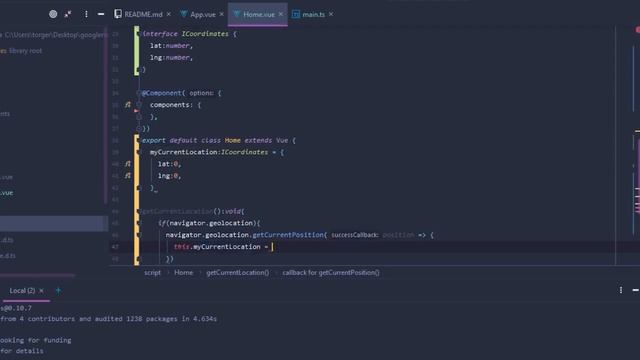The height and width of the screenshot is (360, 640).
Task: Click the project panel vertical scrollbar
Action: point(106,116)
